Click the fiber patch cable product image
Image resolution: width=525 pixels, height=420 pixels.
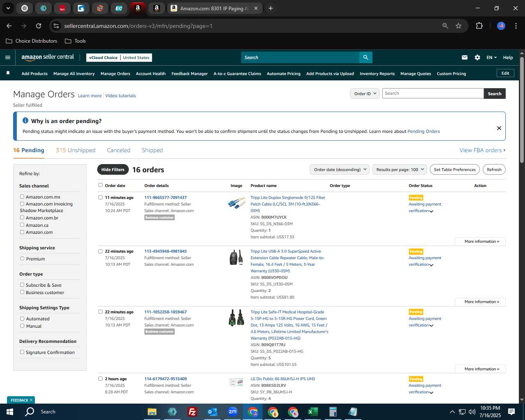tap(237, 203)
